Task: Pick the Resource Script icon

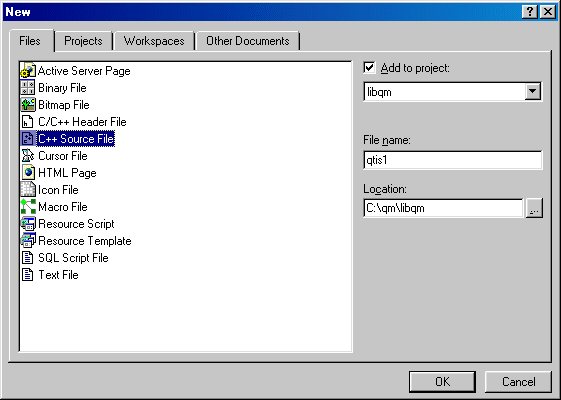Action: coord(28,224)
